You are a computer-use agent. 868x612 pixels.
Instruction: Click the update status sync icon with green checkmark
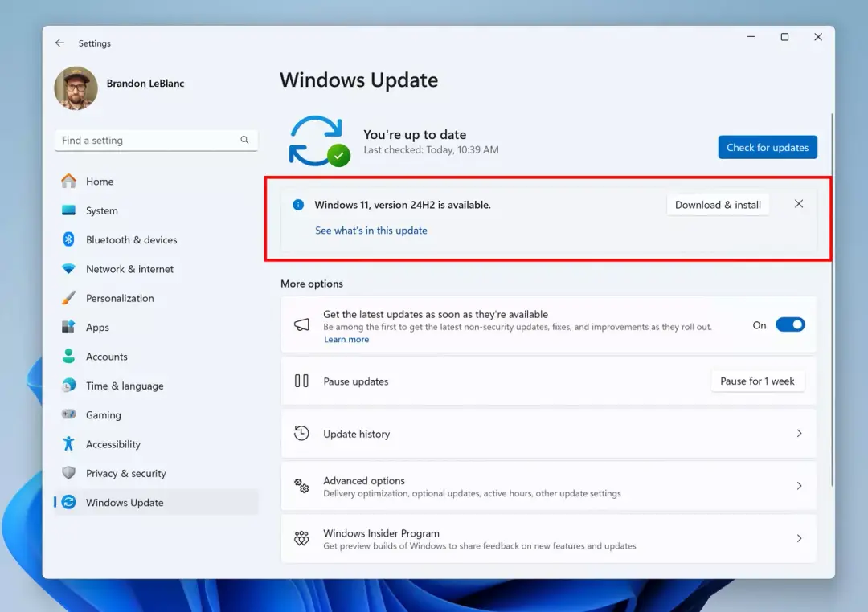pos(319,141)
